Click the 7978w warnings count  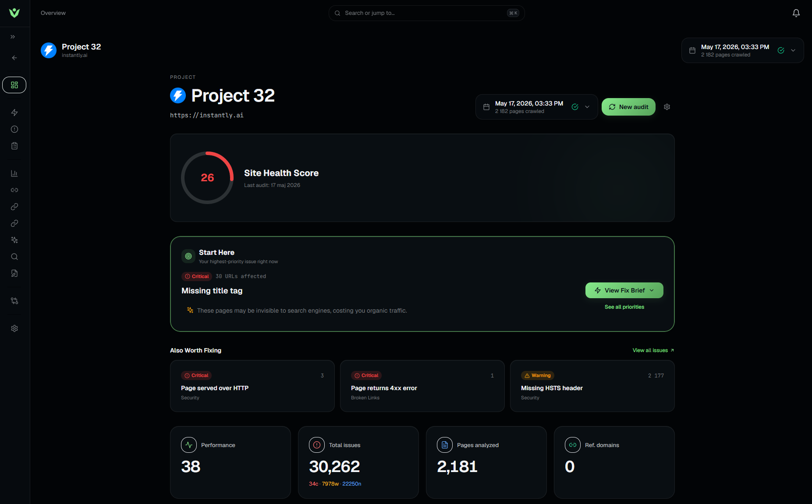tap(330, 484)
